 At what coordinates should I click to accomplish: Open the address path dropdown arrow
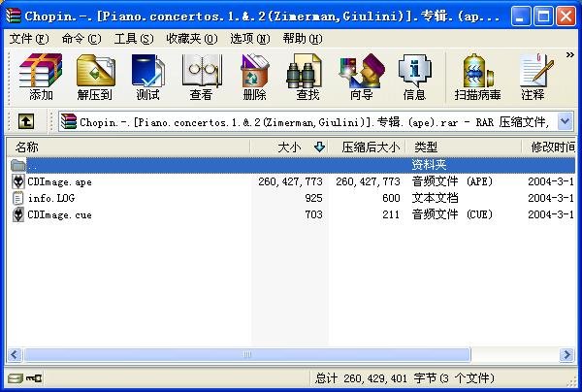pyautogui.click(x=565, y=121)
